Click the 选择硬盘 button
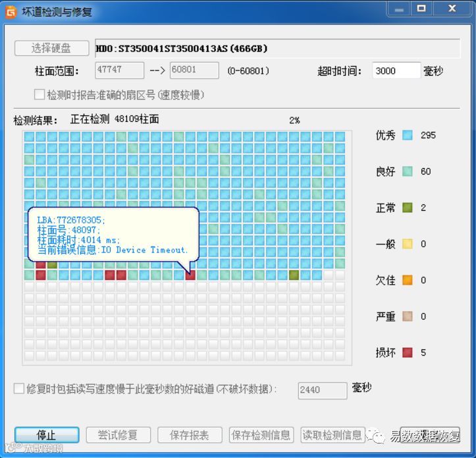Screen dimensions: 476x458 (x=51, y=48)
